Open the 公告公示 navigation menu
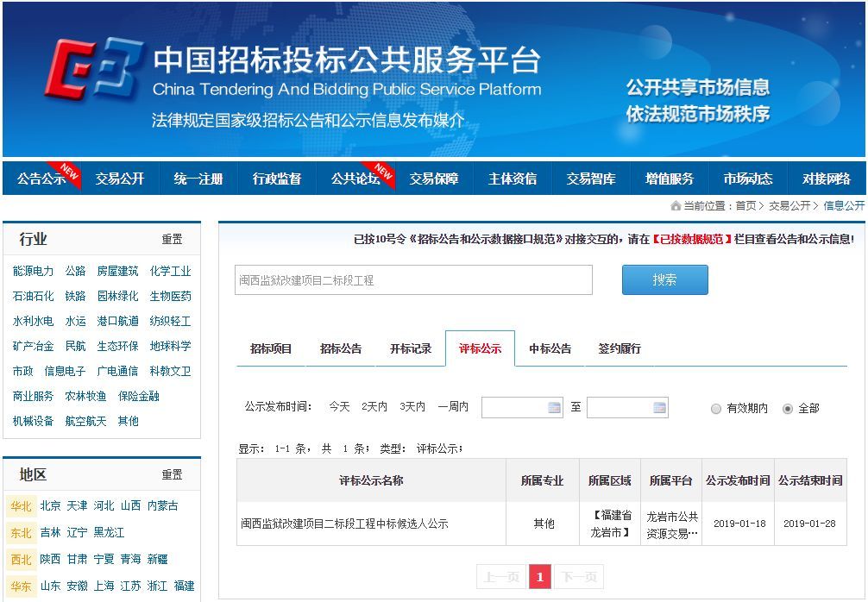 click(41, 179)
